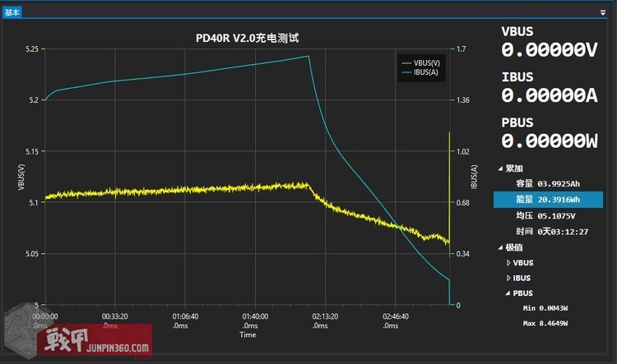Collapse the PBUS extremes node
617x364 pixels.
pos(508,293)
